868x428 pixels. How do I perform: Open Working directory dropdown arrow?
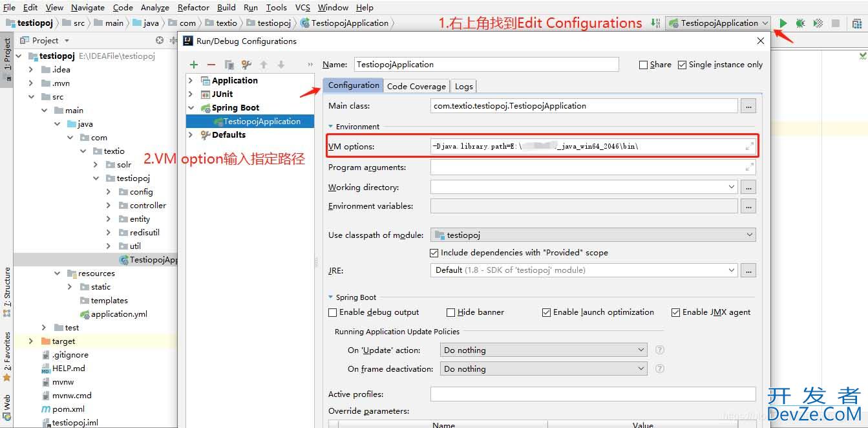pyautogui.click(x=732, y=187)
